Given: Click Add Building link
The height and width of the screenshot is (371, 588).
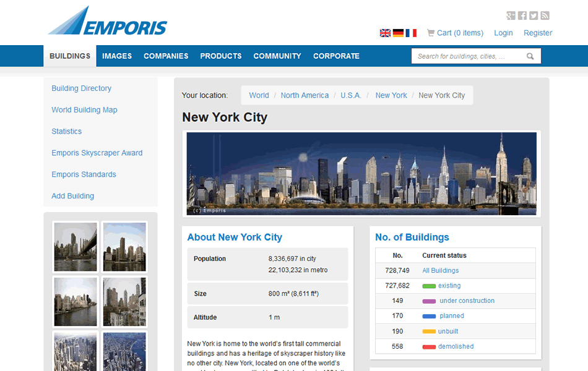Looking at the screenshot, I should point(73,196).
